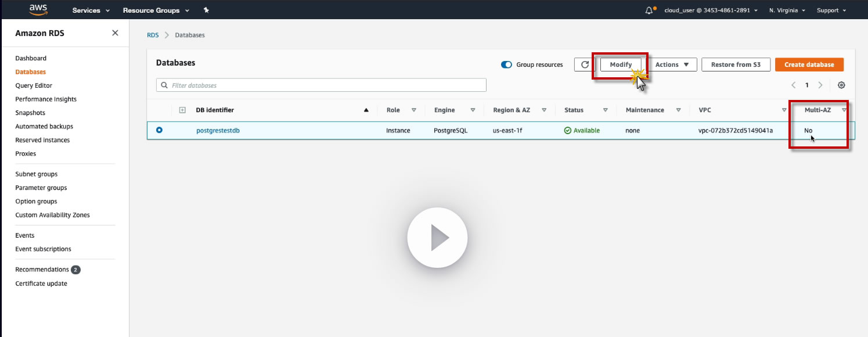Go to the next page arrow

820,85
